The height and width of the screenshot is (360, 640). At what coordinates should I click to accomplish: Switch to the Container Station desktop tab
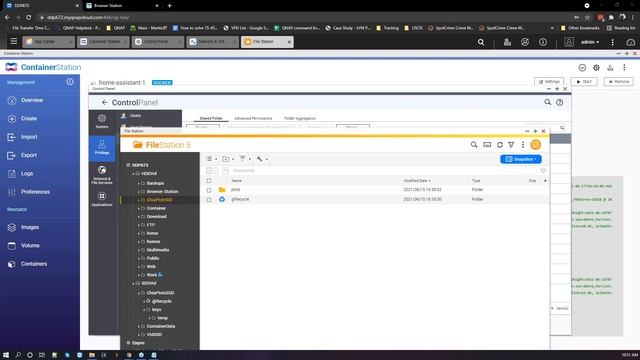pos(103,42)
